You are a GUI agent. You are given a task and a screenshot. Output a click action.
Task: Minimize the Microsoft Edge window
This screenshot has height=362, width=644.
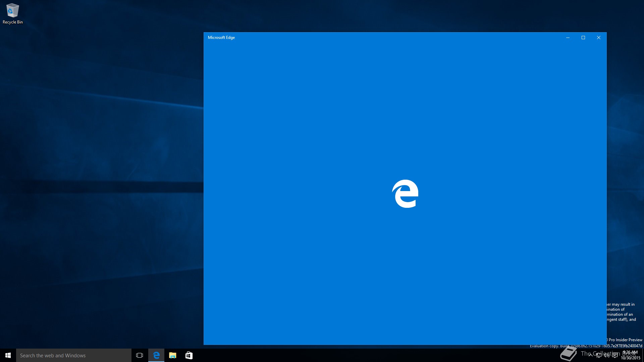tap(568, 38)
